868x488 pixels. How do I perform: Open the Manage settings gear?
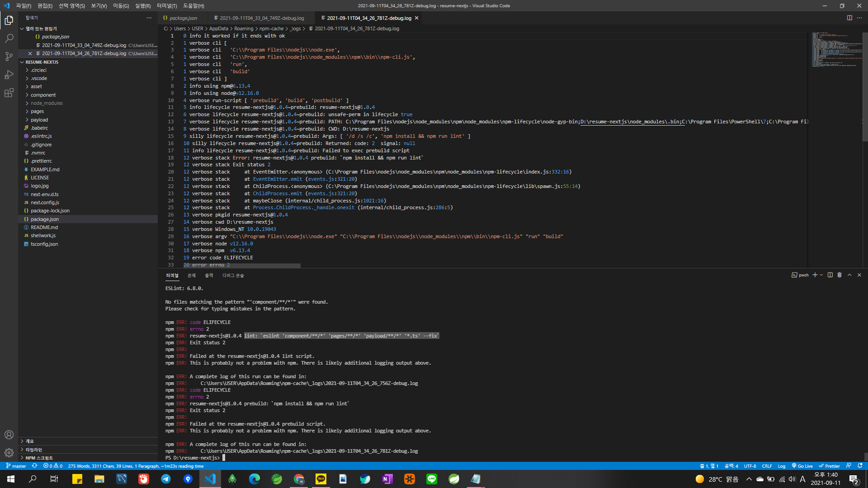(9, 452)
